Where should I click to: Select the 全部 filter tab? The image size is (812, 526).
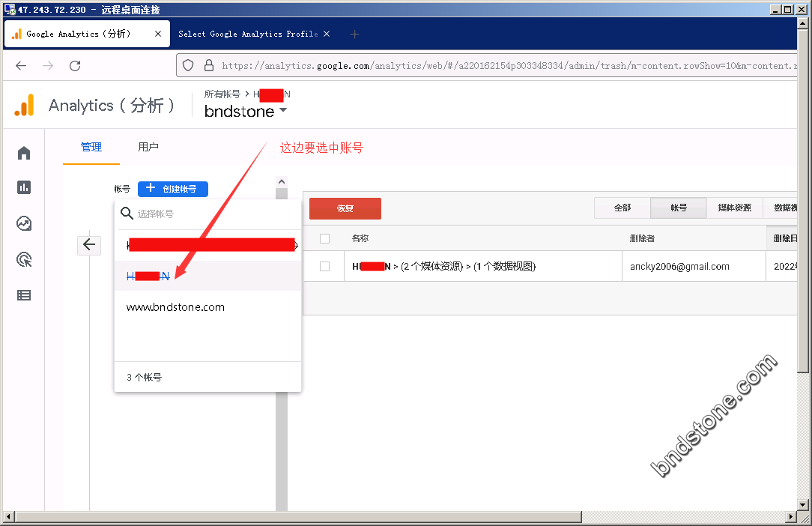[622, 208]
